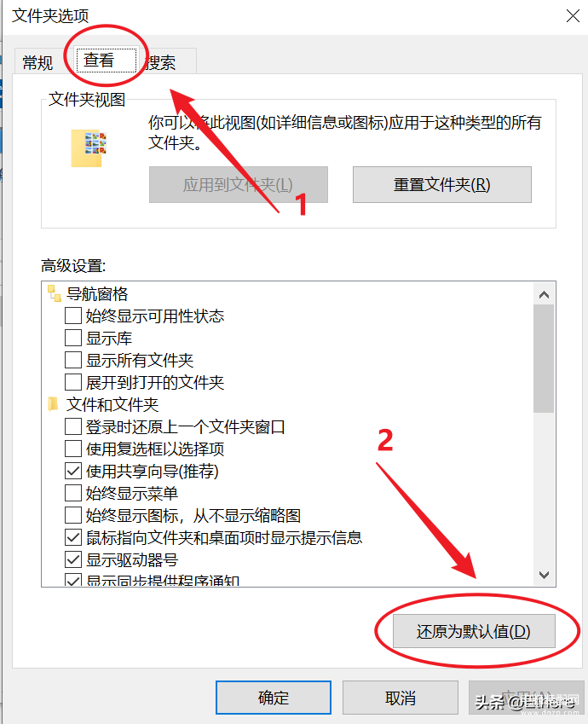Image resolution: width=588 pixels, height=724 pixels.
Task: Select the 查看 tab
Action: tap(107, 60)
